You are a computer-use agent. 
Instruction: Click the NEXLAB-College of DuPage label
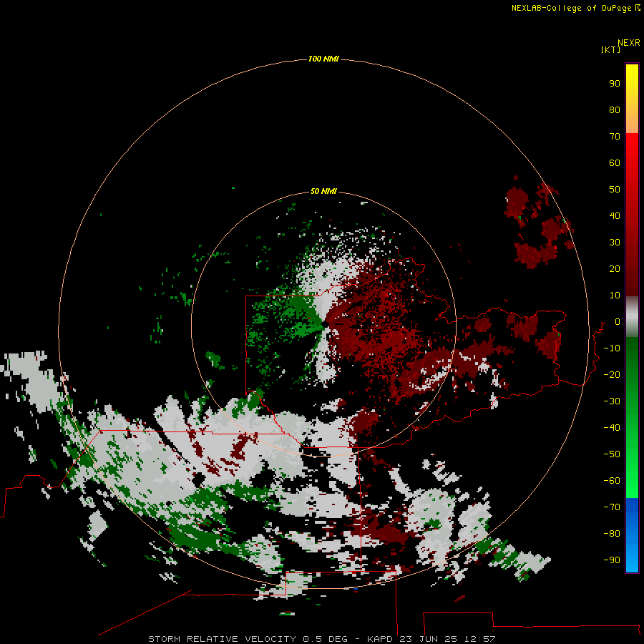(575, 8)
